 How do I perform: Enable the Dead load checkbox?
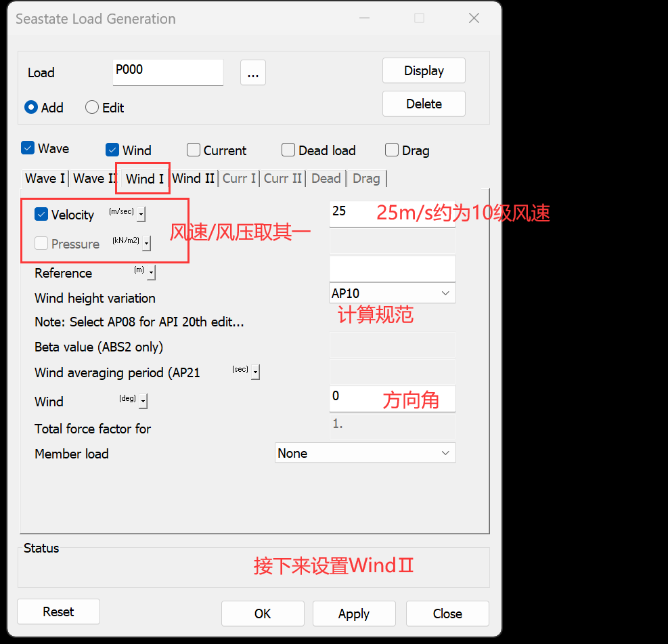click(288, 150)
